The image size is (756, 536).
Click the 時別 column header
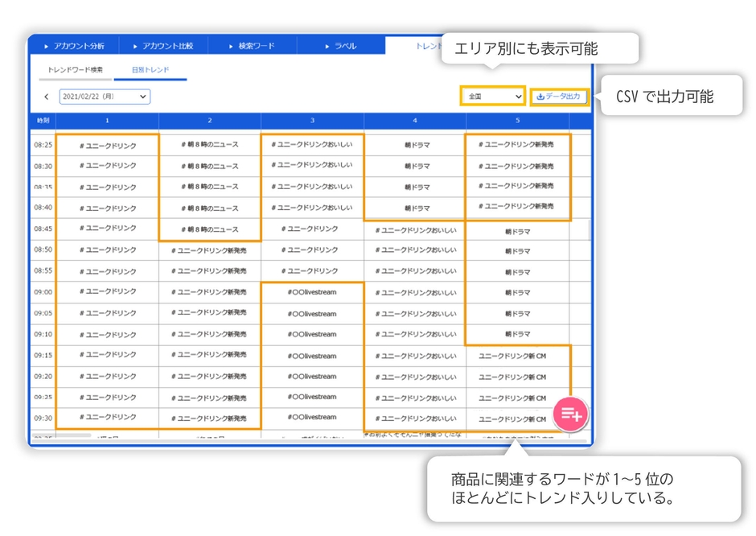pyautogui.click(x=46, y=118)
